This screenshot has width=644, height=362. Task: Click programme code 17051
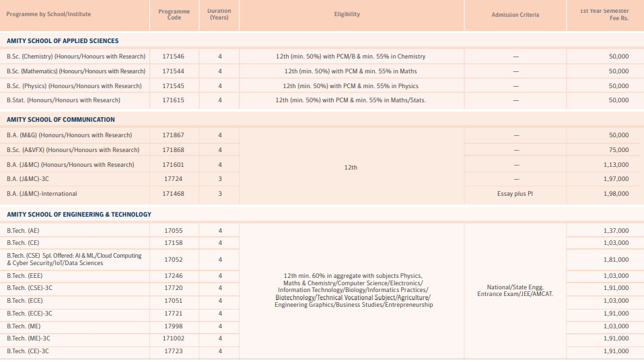point(174,301)
